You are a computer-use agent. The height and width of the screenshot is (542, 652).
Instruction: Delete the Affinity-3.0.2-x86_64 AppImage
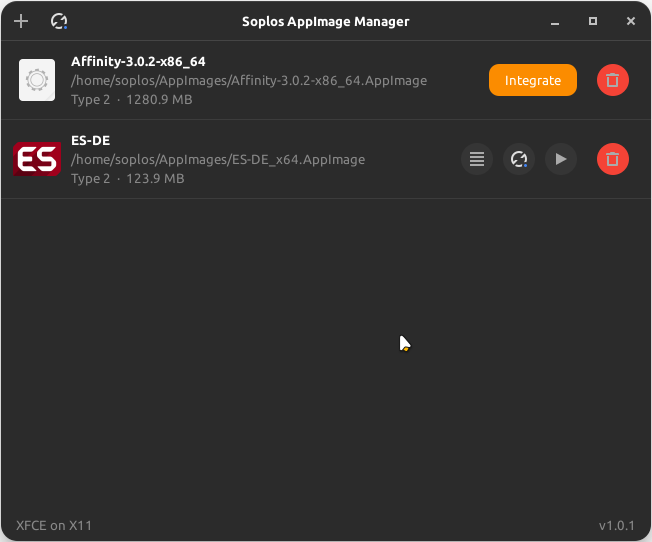point(612,80)
